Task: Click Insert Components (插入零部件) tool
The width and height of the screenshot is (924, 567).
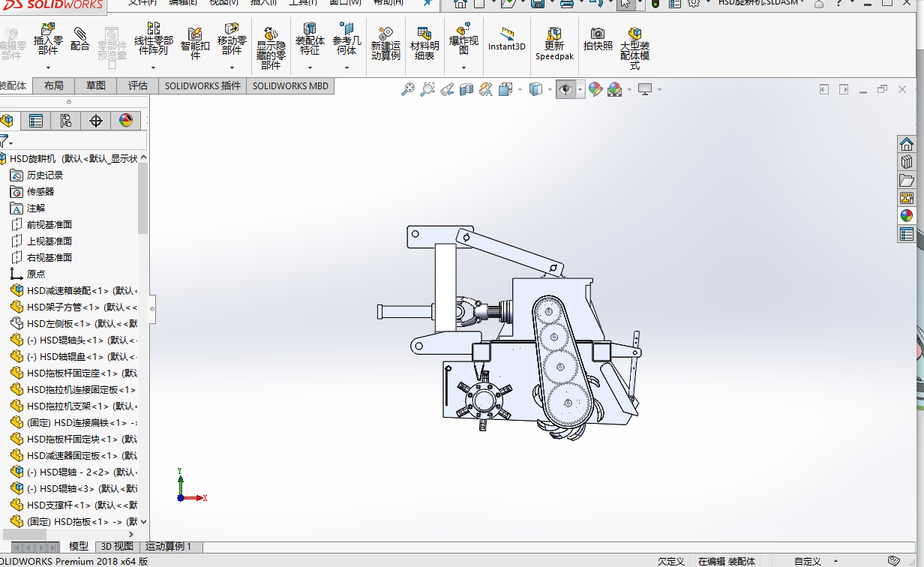Action: tap(48, 40)
